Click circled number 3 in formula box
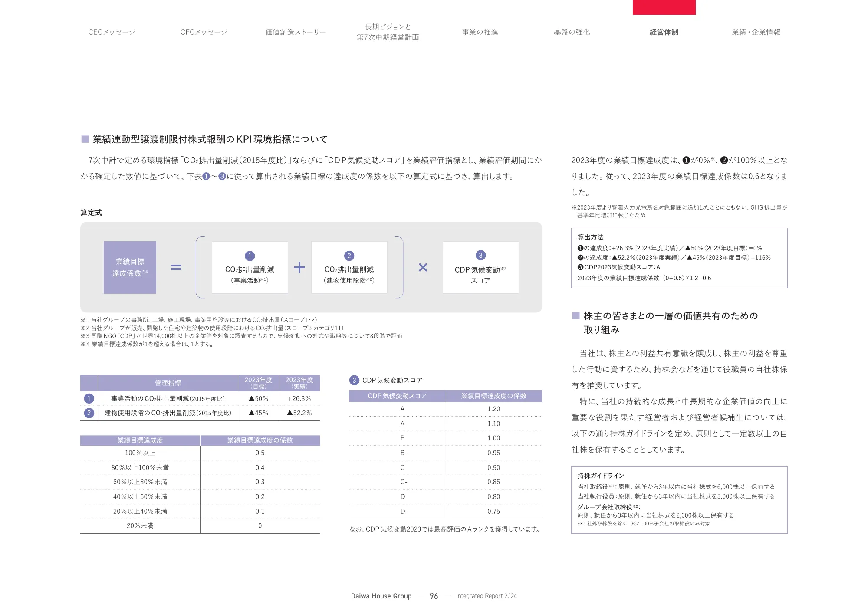The height and width of the screenshot is (614, 868). (480, 255)
